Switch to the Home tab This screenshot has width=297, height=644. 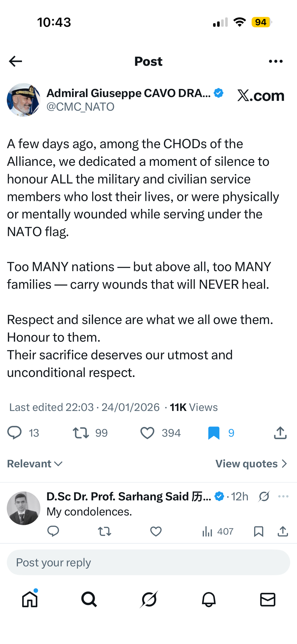pyautogui.click(x=30, y=599)
